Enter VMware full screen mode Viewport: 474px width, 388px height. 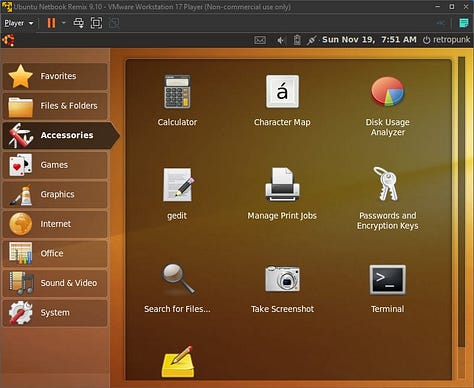[x=96, y=23]
